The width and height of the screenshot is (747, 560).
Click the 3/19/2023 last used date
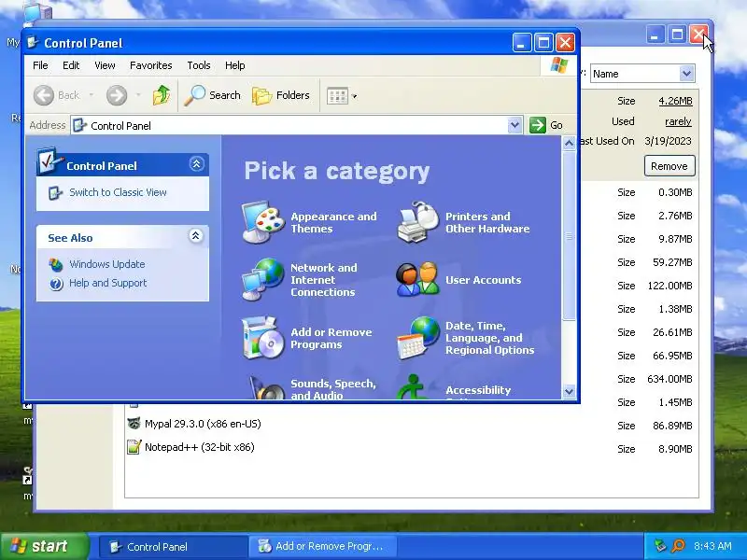coord(668,141)
